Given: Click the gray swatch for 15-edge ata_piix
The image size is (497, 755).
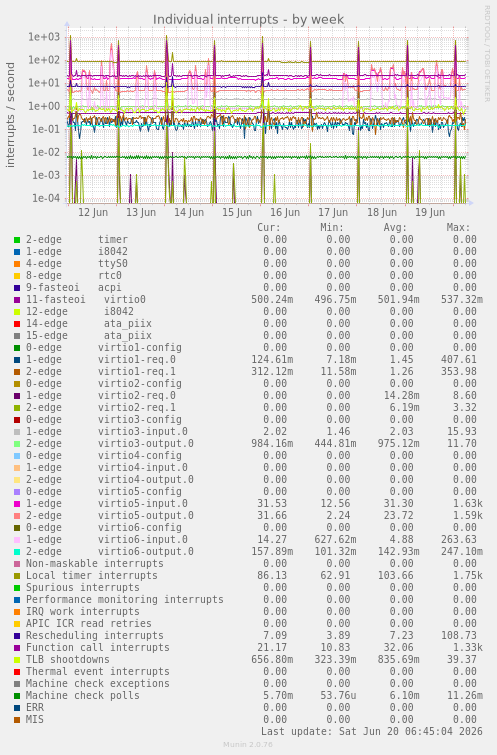Looking at the screenshot, I should click(x=17, y=336).
